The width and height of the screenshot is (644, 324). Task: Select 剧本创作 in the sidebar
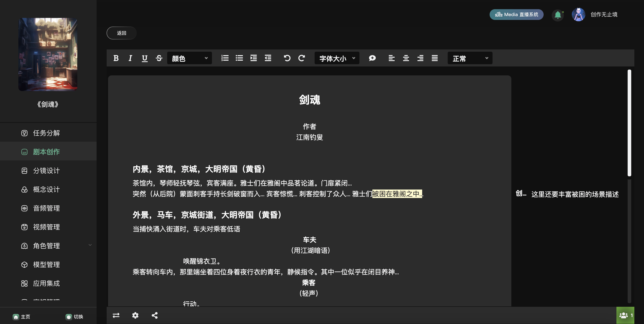pyautogui.click(x=48, y=152)
